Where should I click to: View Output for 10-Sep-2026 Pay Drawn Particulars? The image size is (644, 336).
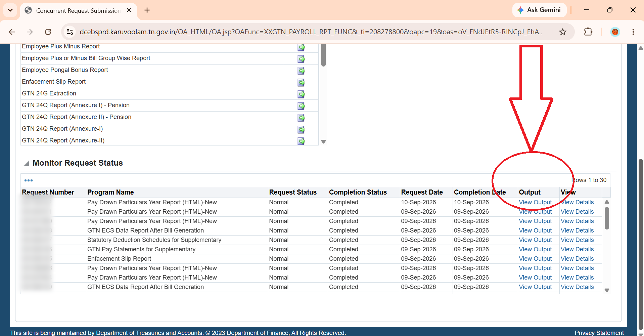pyautogui.click(x=535, y=202)
